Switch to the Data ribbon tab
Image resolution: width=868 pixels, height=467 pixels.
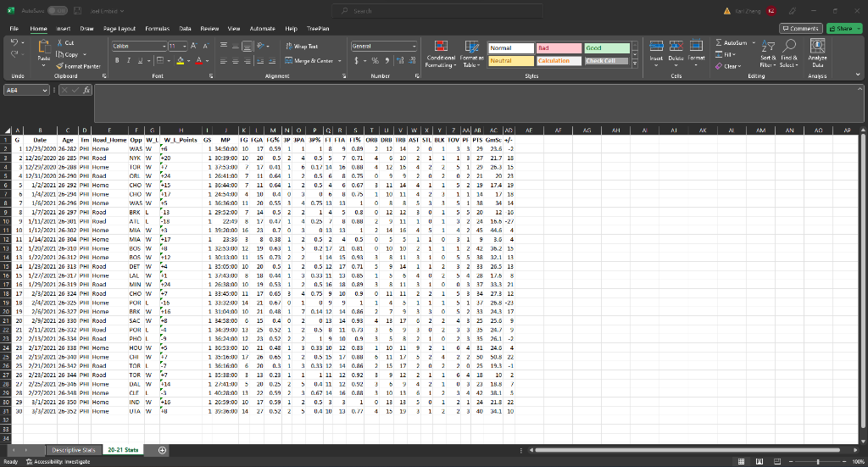pyautogui.click(x=185, y=28)
